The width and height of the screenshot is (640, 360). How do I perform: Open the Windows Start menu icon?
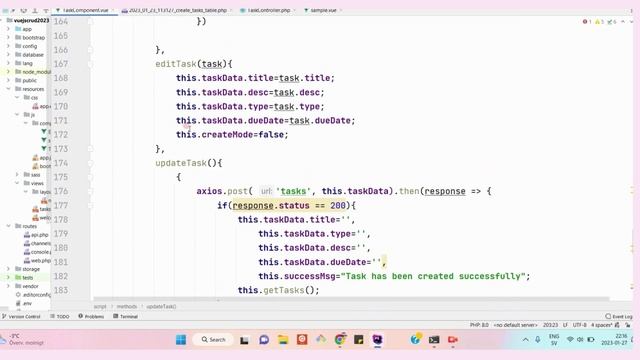pyautogui.click(x=181, y=340)
